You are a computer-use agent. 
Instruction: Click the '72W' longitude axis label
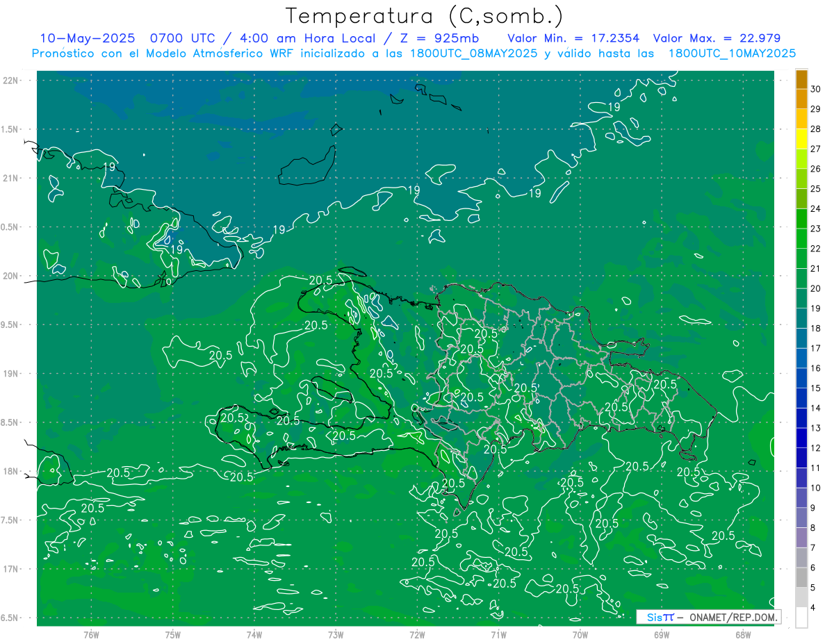417,635
